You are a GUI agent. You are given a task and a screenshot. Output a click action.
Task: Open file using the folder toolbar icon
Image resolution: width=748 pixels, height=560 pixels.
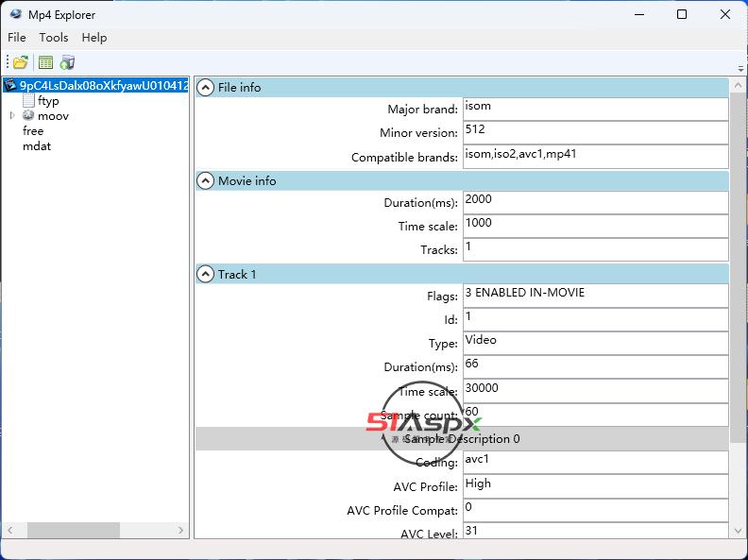coord(21,62)
